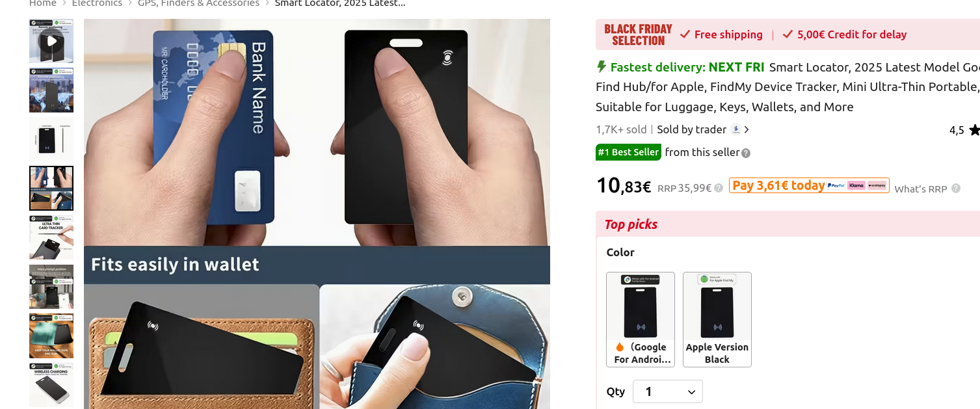Click the info icon after 'from this seller'

point(746,153)
